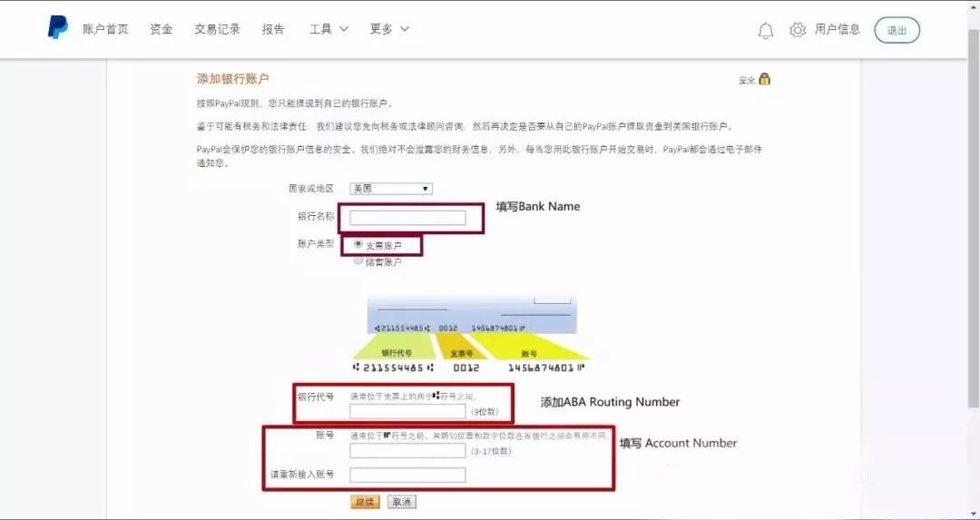Click the PayPal logo icon
Image resolution: width=980 pixels, height=520 pixels.
click(57, 27)
